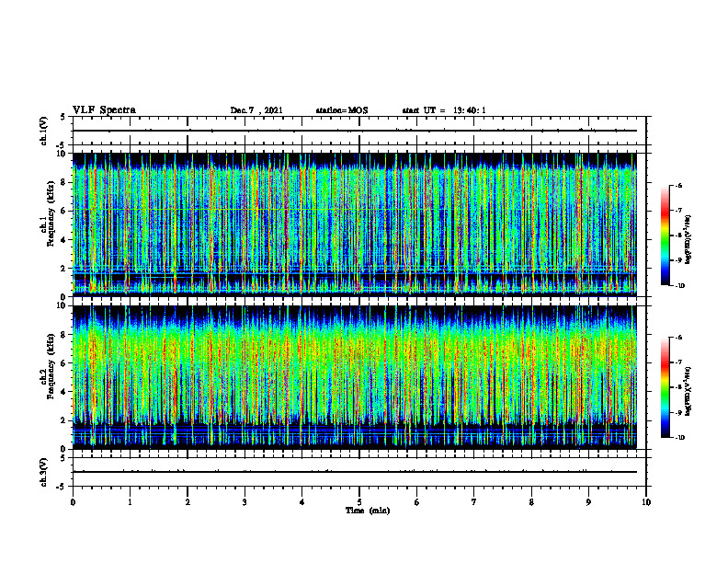
Task: Click the ch.1 spectrogram color scale bar
Action: 665,236
